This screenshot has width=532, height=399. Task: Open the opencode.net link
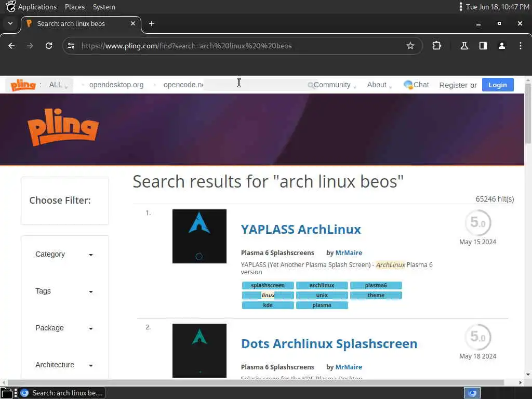183,85
